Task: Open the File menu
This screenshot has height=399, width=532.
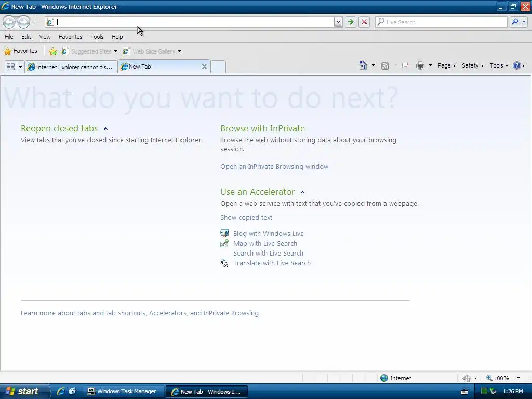Action: click(x=9, y=37)
